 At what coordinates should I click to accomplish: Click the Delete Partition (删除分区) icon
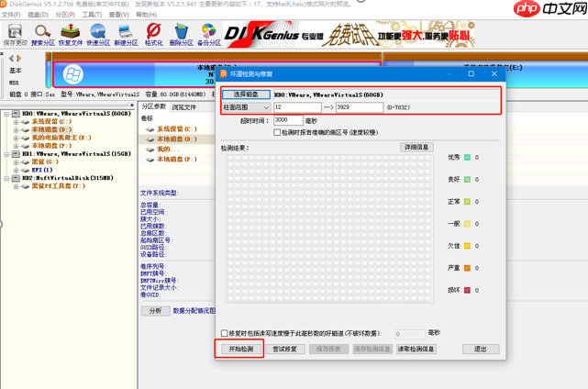coord(181,35)
